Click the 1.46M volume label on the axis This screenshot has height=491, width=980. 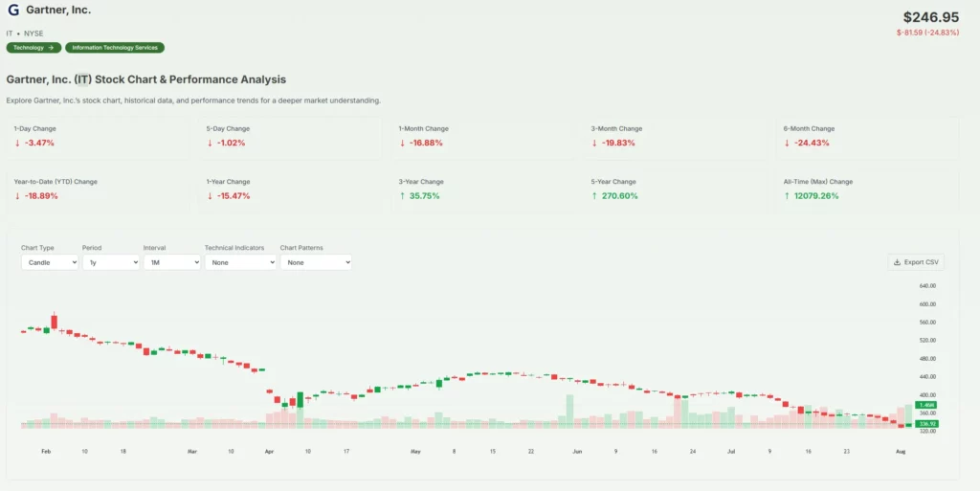click(926, 406)
